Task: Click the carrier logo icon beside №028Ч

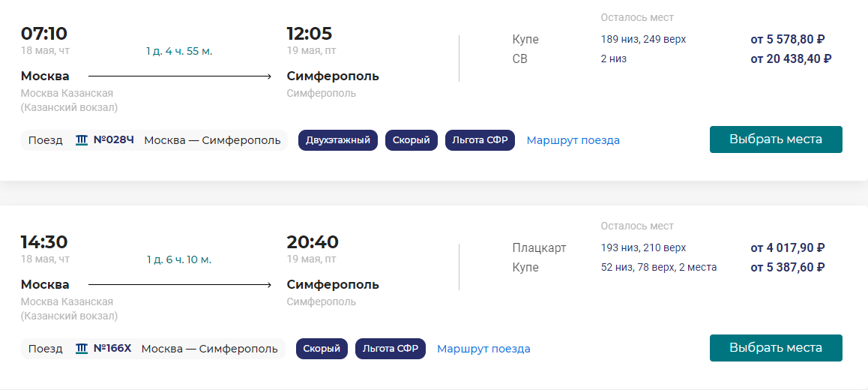Action: (82, 140)
